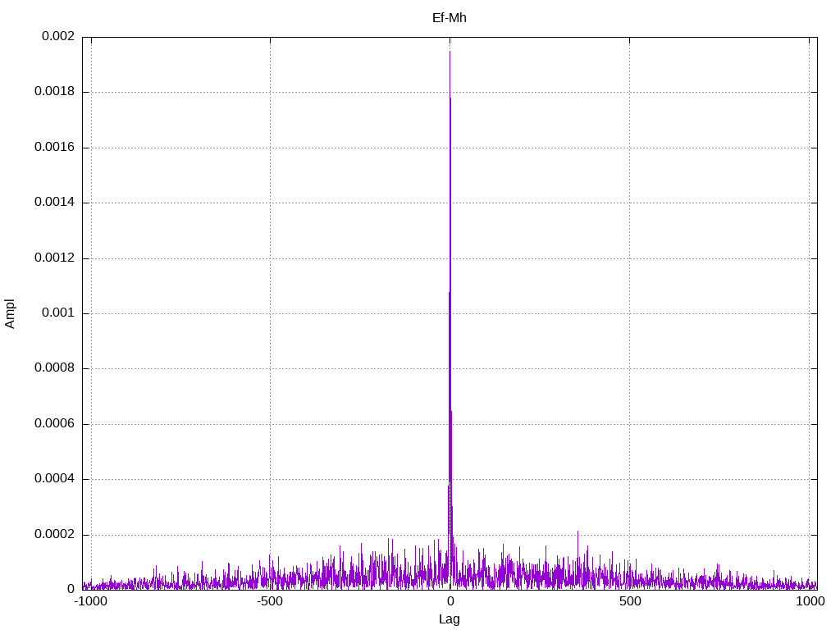The width and height of the screenshot is (840, 630).
Task: Click the x-axis value 1000
Action: pyautogui.click(x=810, y=601)
